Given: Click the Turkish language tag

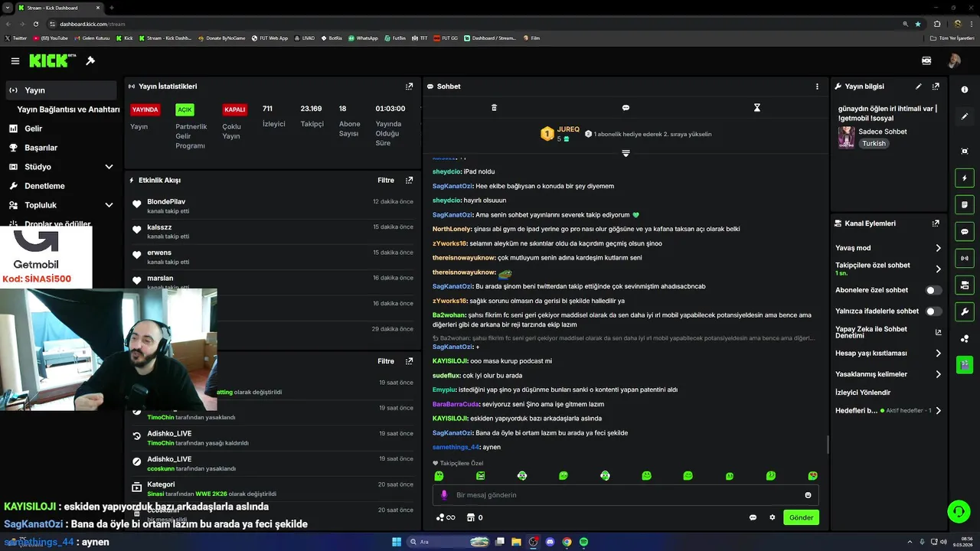Looking at the screenshot, I should 874,143.
